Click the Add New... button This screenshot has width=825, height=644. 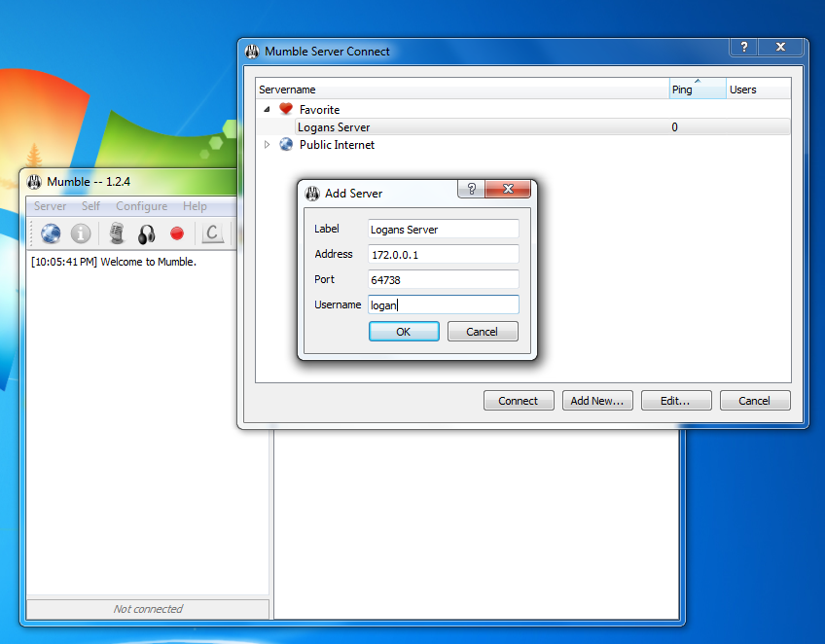click(597, 401)
